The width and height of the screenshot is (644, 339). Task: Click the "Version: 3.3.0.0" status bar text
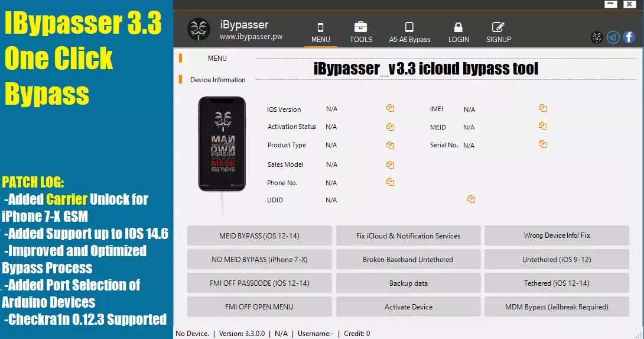tap(242, 333)
